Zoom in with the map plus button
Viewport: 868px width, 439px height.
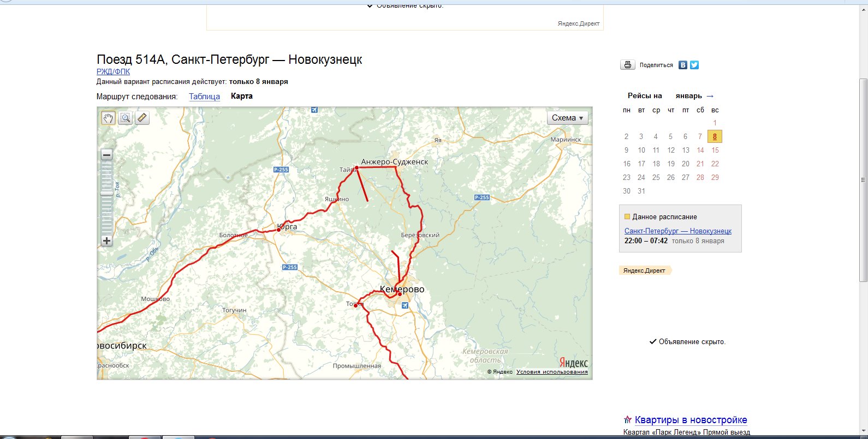[106, 241]
